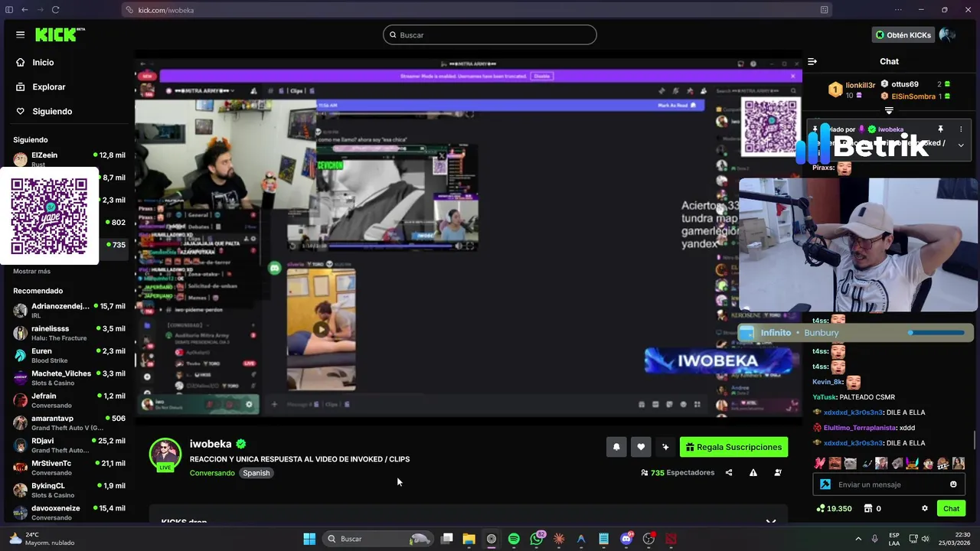Click the 735 Espectadores viewer count
The height and width of the screenshot is (551, 980).
click(x=678, y=473)
